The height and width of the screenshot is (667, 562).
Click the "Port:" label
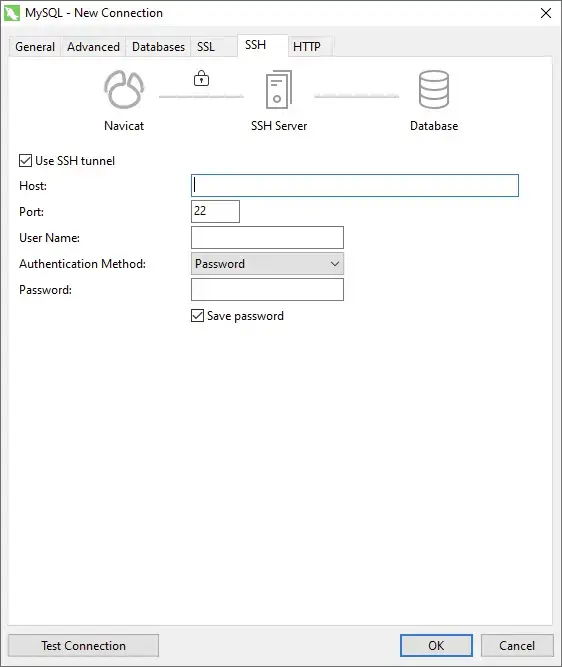pyautogui.click(x=31, y=212)
